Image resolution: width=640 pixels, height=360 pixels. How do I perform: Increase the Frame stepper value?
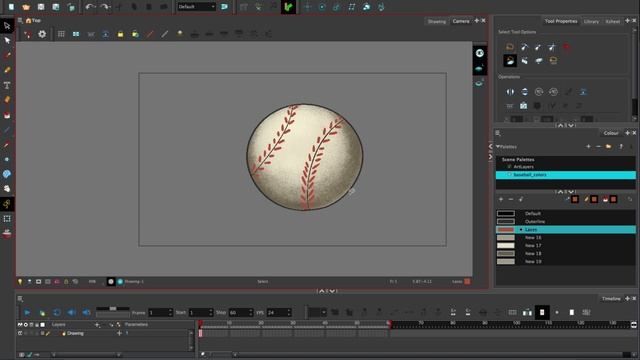[170, 311]
